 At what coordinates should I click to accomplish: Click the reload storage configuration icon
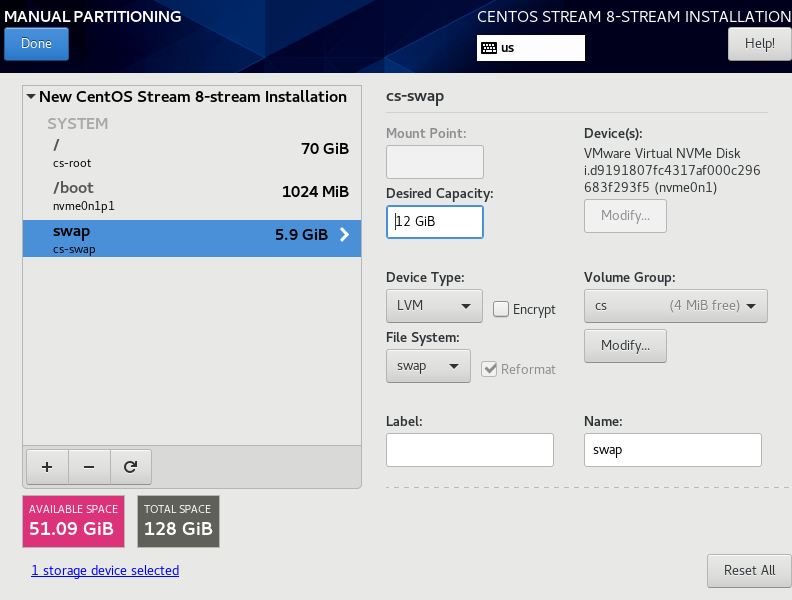130,467
